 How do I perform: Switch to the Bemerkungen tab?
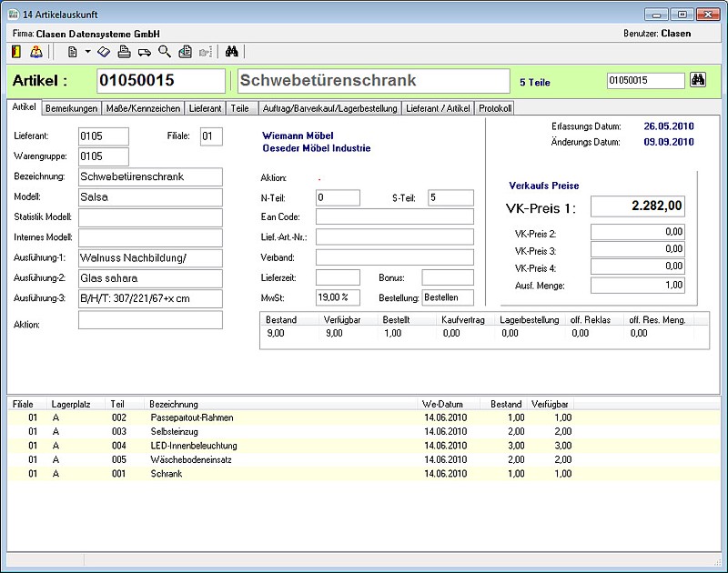tap(71, 108)
